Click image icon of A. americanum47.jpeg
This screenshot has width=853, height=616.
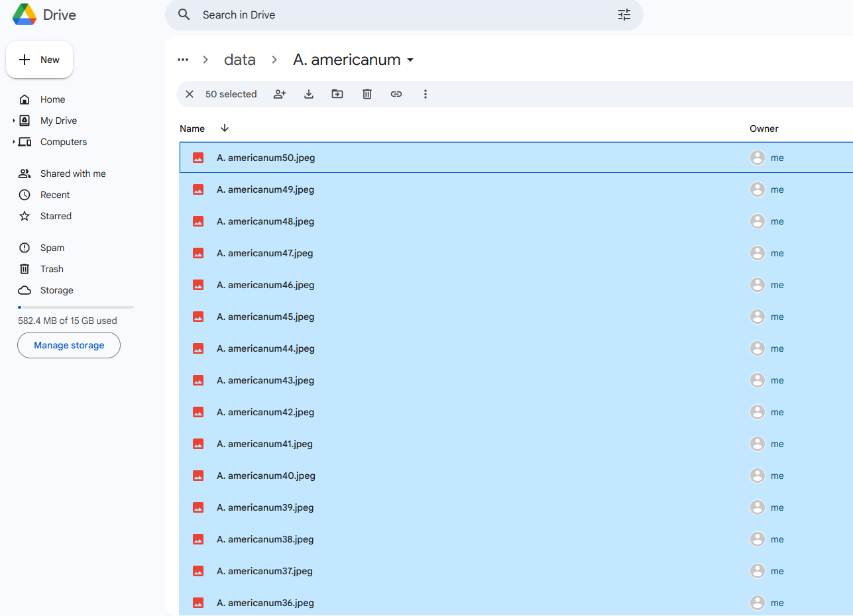point(198,253)
